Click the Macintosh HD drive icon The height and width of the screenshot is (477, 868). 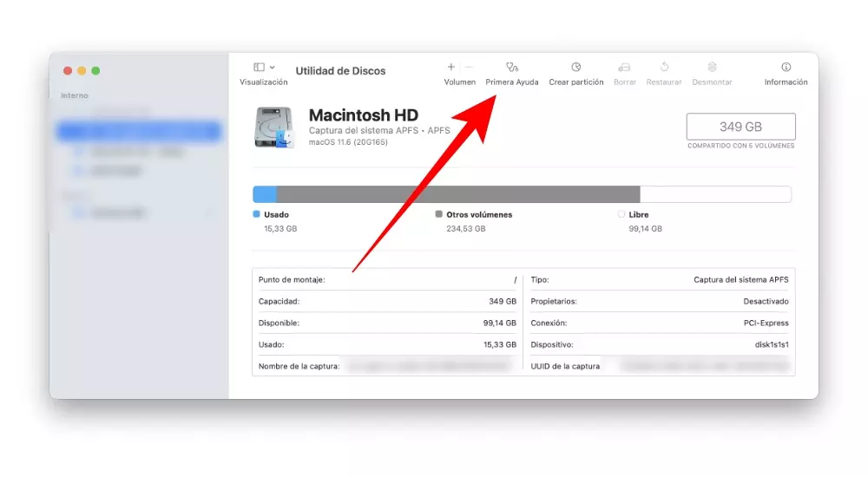[x=275, y=127]
